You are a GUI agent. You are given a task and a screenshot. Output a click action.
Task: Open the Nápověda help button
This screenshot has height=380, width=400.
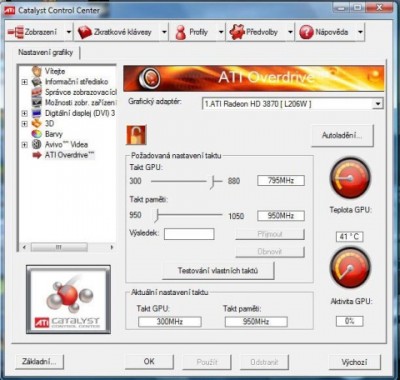click(x=326, y=32)
